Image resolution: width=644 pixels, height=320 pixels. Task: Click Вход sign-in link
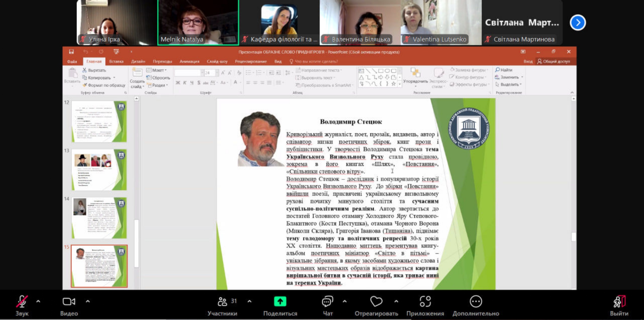[x=528, y=62]
